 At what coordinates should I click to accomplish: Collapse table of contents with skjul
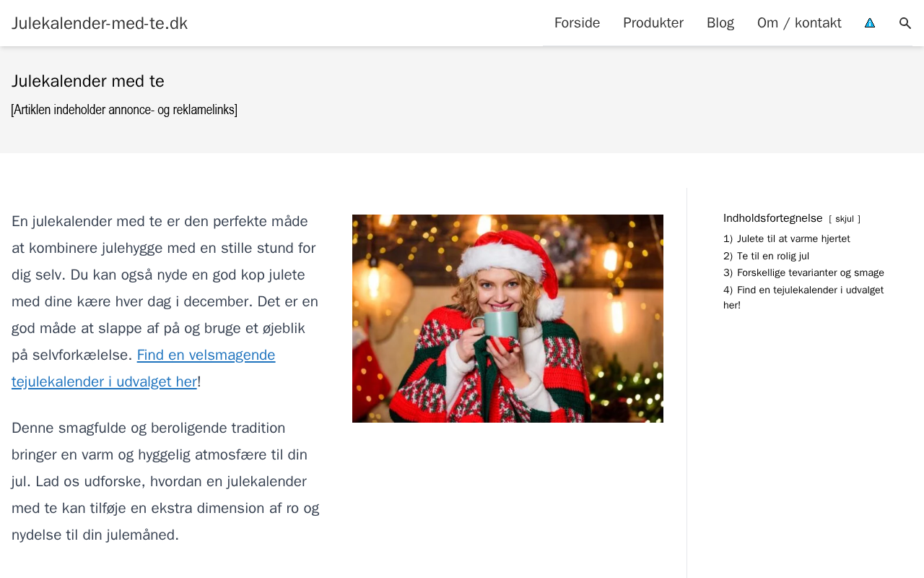click(845, 219)
